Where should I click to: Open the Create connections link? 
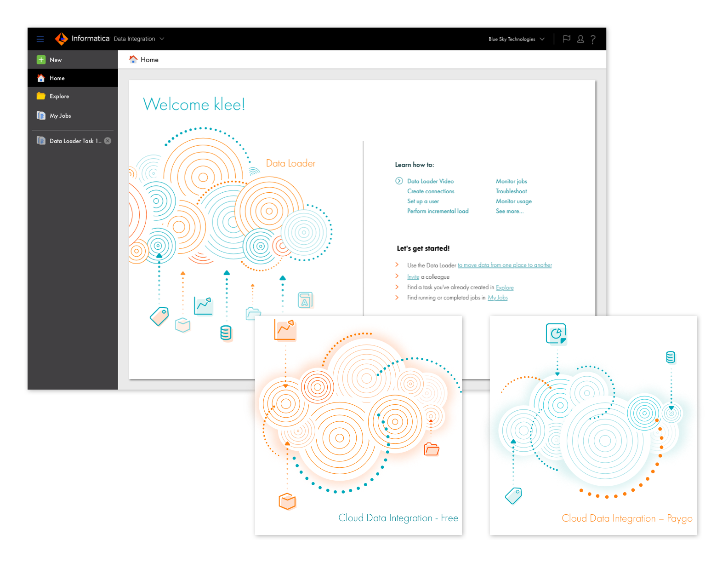(431, 191)
